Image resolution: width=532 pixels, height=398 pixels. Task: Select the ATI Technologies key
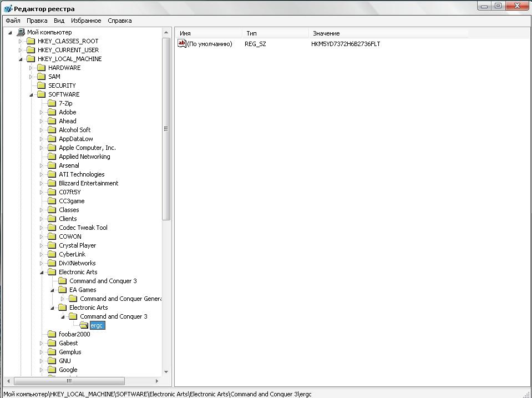point(82,174)
